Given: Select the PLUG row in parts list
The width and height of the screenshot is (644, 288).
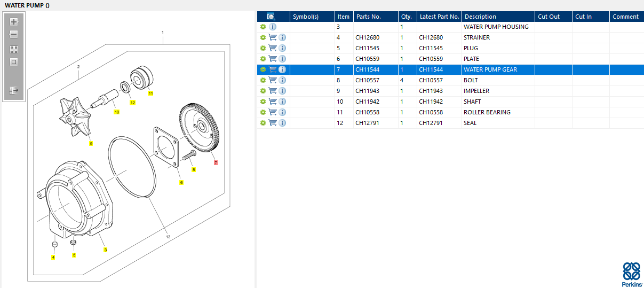Looking at the screenshot, I should tap(471, 48).
